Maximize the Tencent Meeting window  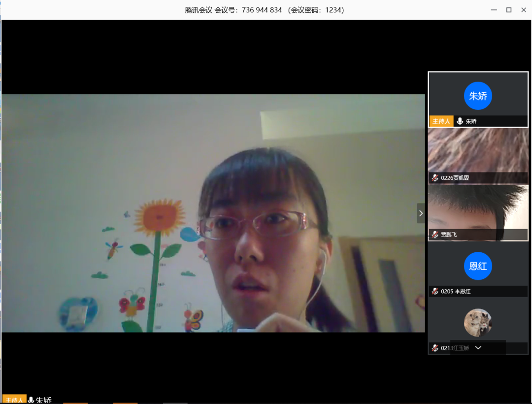tap(509, 10)
